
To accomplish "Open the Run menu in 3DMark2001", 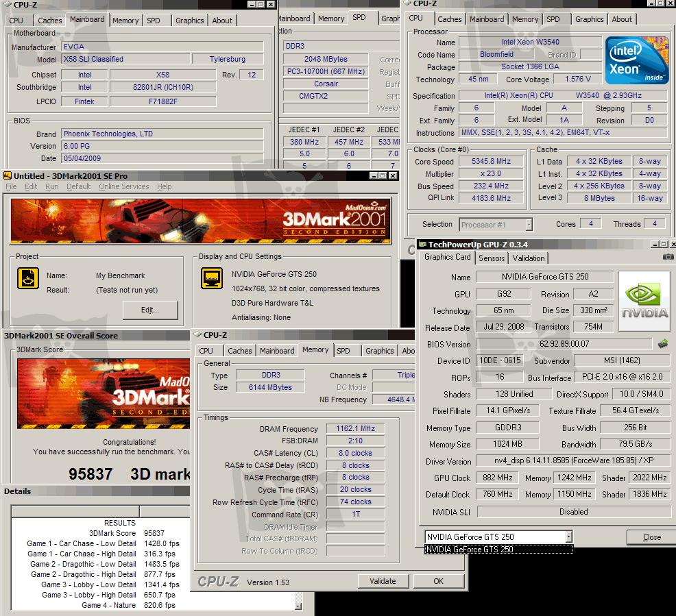I will click(x=51, y=186).
